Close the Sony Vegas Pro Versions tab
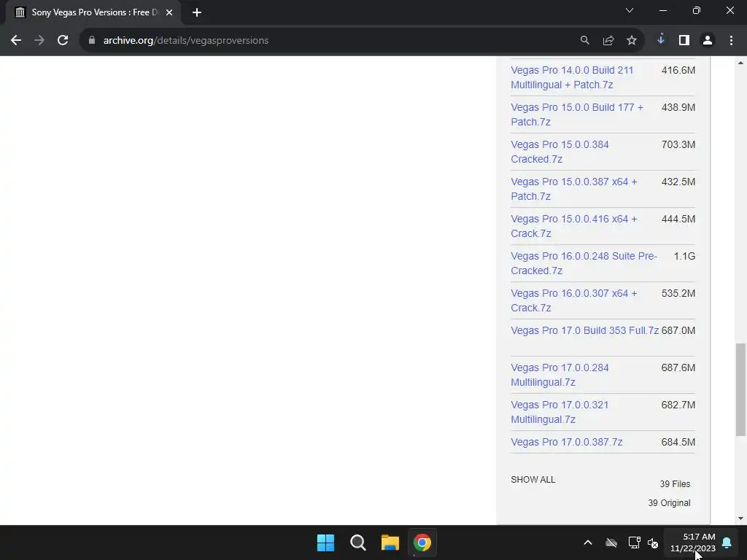747x560 pixels. pyautogui.click(x=169, y=12)
